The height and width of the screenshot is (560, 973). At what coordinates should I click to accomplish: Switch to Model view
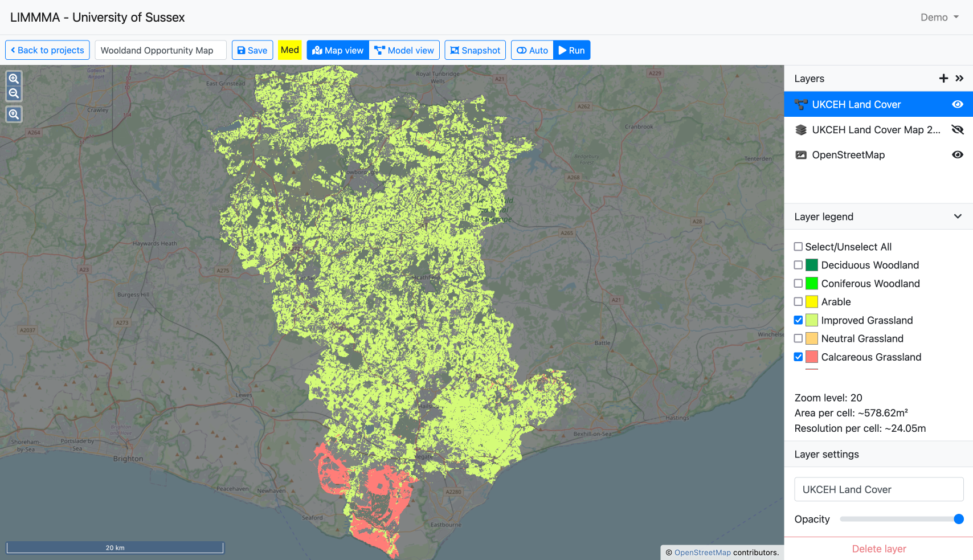pos(404,50)
